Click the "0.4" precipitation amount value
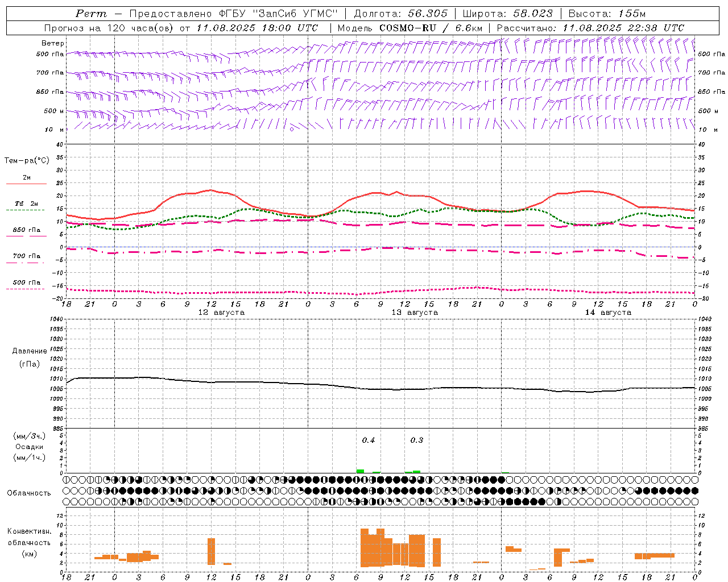 click(x=369, y=440)
